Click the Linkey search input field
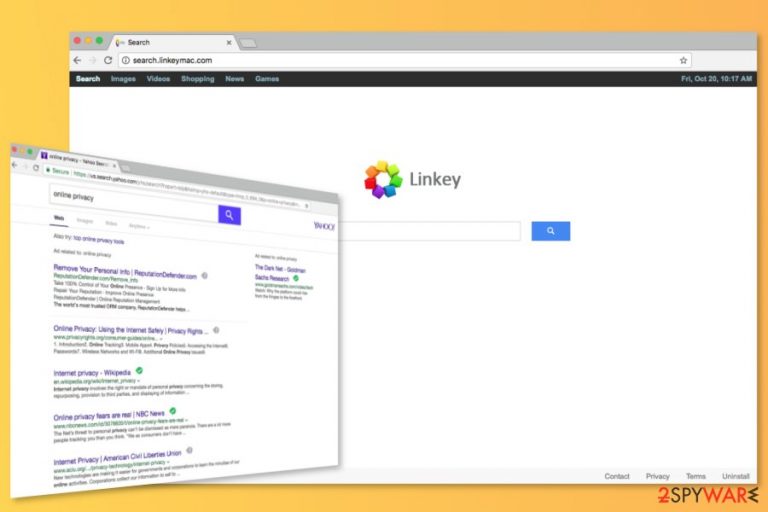The height and width of the screenshot is (512, 768). point(430,231)
